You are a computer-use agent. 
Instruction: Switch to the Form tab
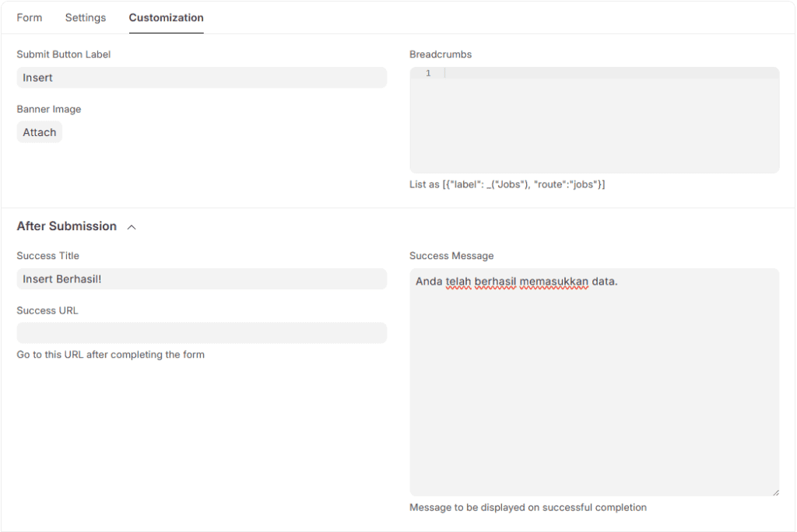pyautogui.click(x=30, y=17)
